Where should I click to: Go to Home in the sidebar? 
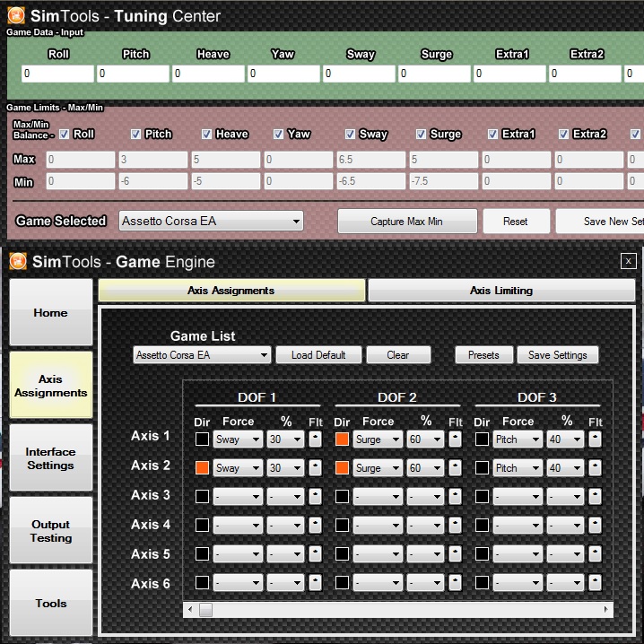tap(51, 312)
